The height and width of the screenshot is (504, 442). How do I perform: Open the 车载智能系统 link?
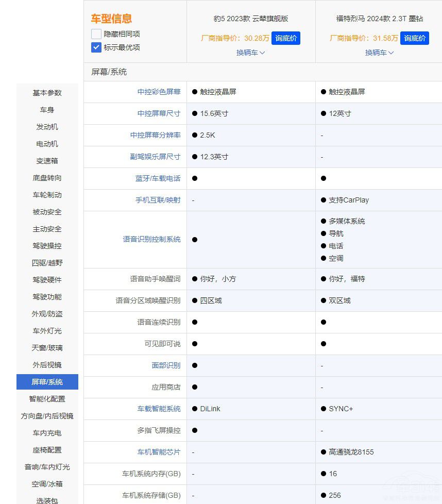click(159, 409)
